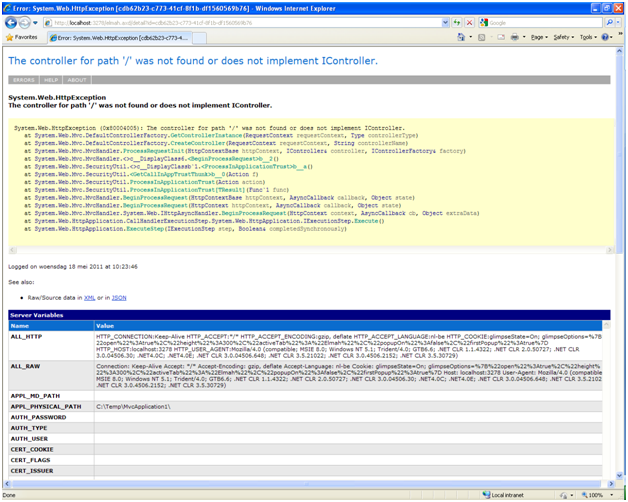Go to the Home page icon
Image resolution: width=628 pixels, height=502 pixels.
[461, 37]
